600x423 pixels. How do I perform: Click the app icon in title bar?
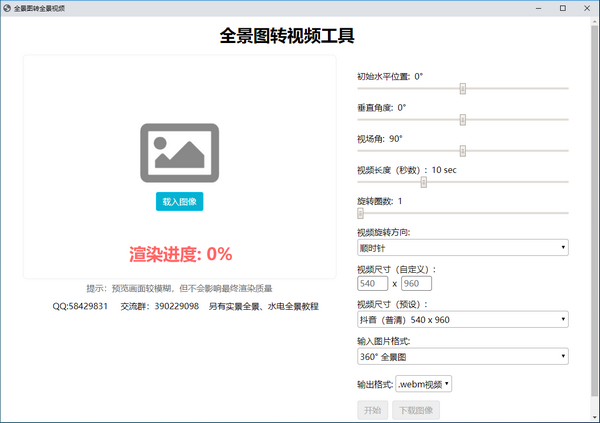7,7
